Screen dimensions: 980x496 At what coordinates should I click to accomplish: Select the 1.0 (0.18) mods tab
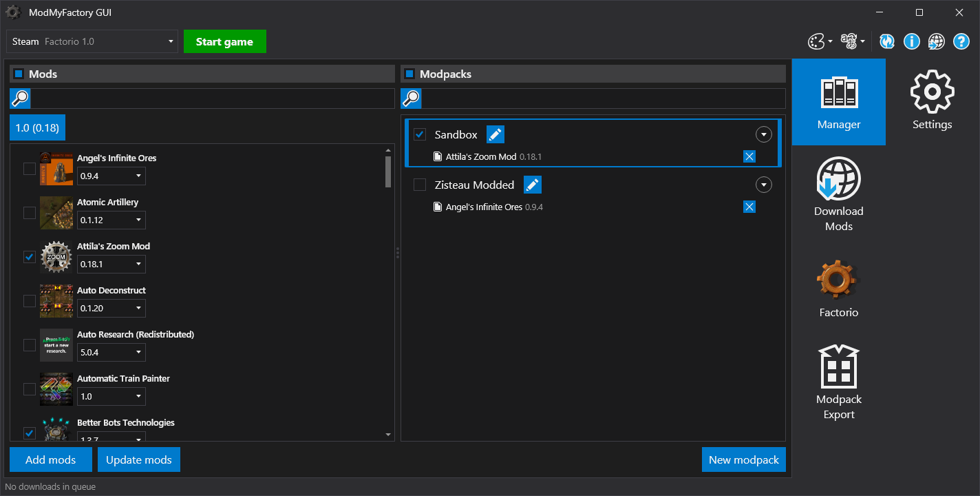(x=37, y=128)
